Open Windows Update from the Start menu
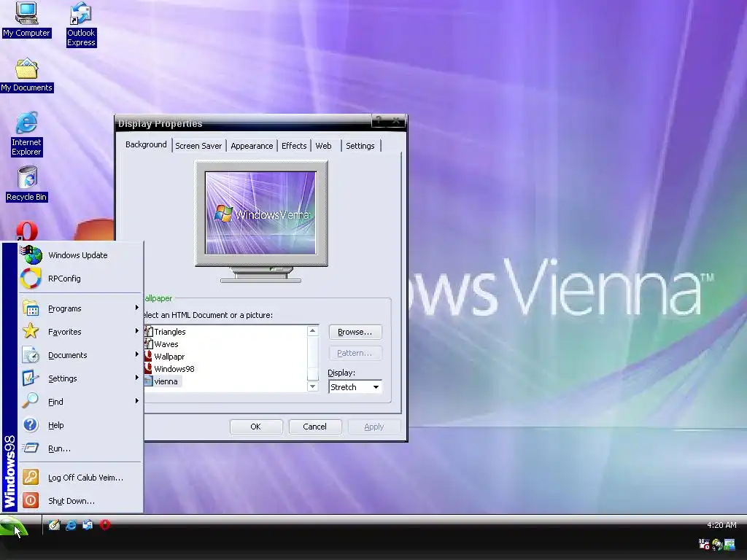Screen dimensions: 747x560 point(80,255)
